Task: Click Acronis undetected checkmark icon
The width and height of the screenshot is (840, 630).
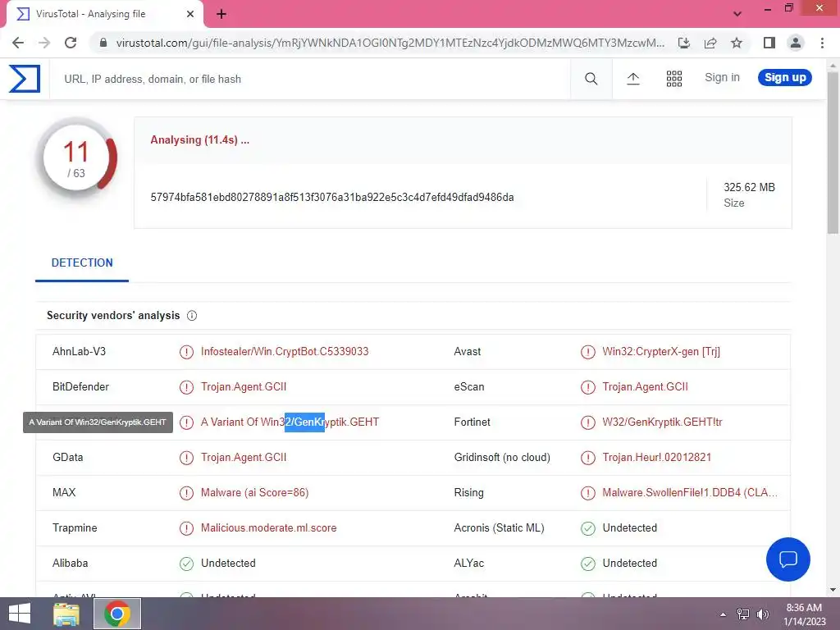Action: 587,528
